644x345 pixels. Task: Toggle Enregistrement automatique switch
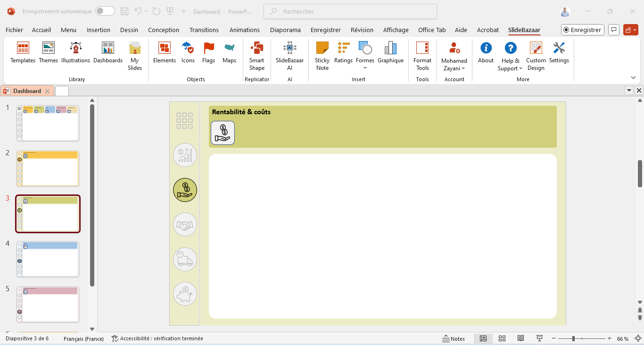pyautogui.click(x=105, y=11)
